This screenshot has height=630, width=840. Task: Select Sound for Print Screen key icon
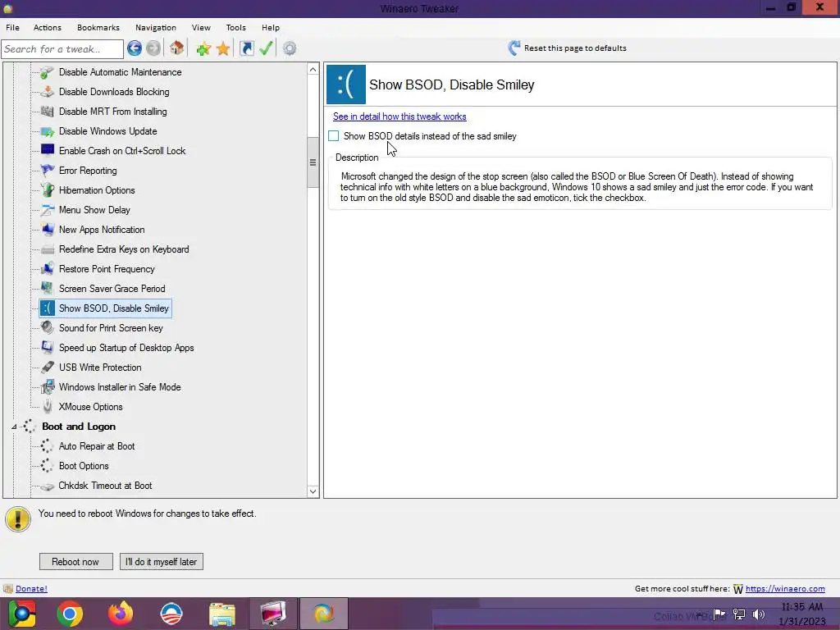click(47, 328)
